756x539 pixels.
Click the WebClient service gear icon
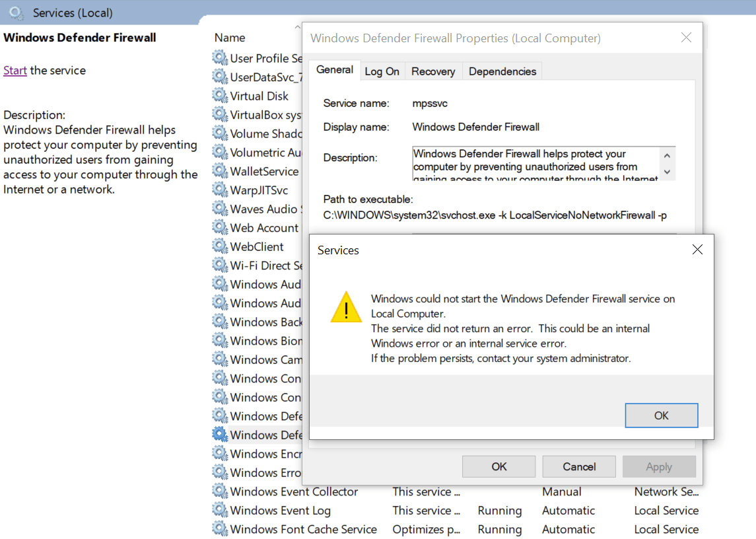220,246
